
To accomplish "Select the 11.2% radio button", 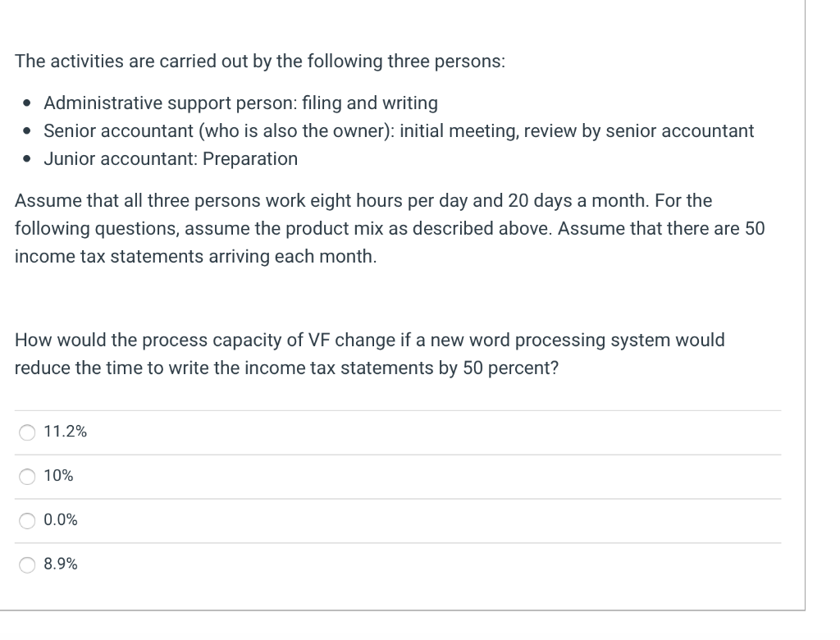I will pos(27,432).
